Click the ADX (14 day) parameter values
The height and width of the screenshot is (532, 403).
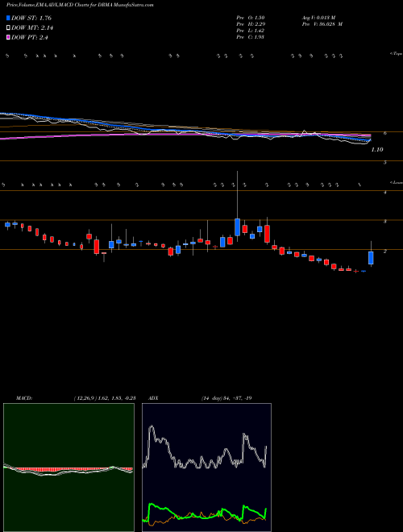226,398
